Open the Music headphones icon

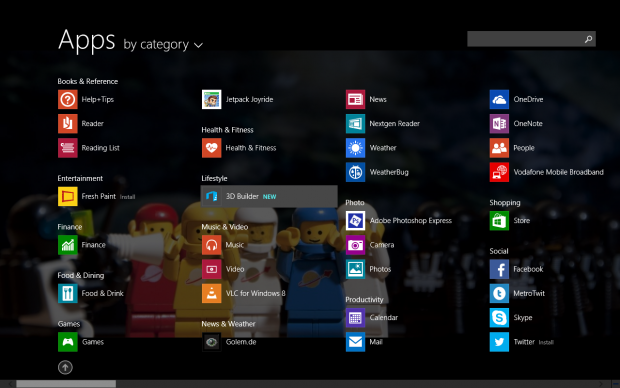tap(212, 245)
